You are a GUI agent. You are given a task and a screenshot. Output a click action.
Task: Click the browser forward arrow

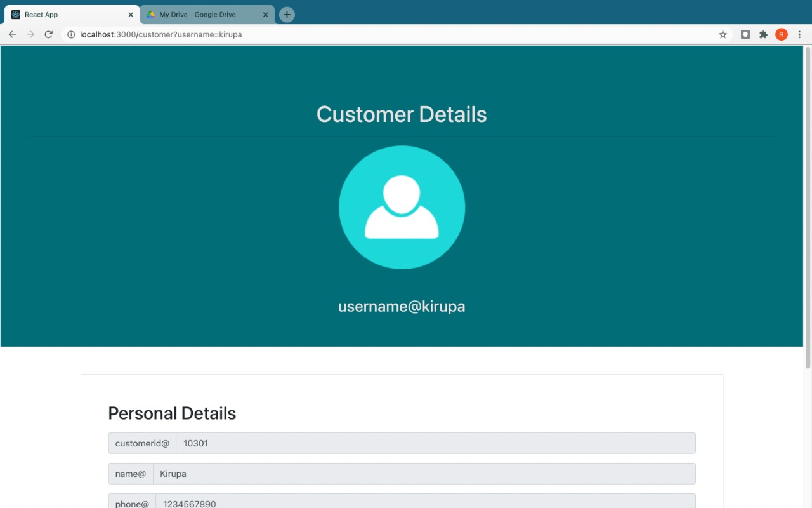(30, 34)
